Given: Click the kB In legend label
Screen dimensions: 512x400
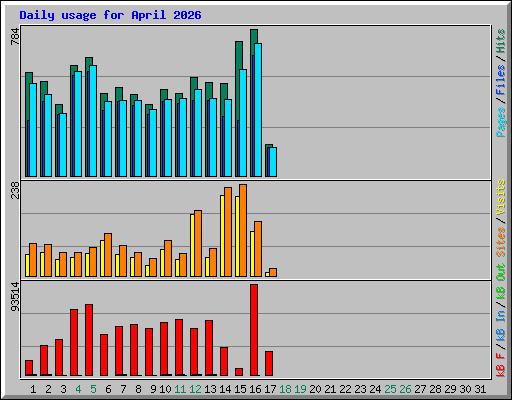Looking at the screenshot, I should point(501,325).
